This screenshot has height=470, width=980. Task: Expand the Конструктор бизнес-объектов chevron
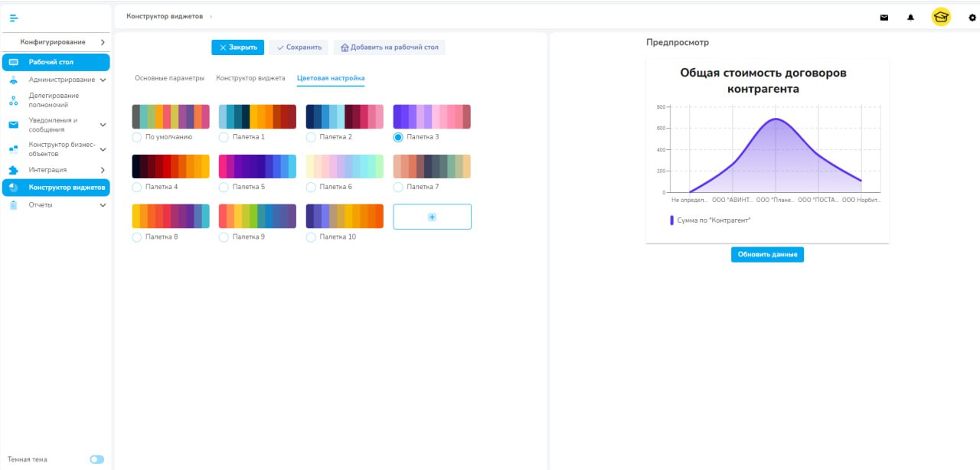pos(103,149)
